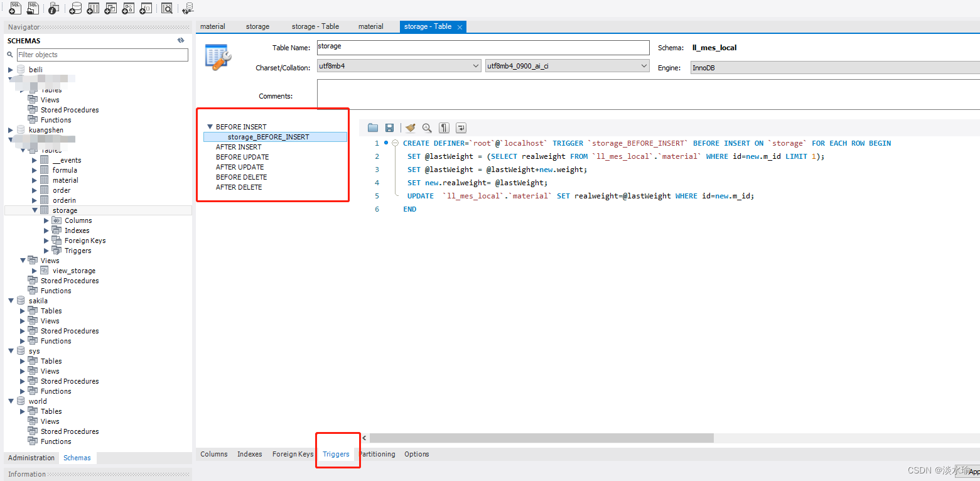Viewport: 980px width, 481px height.
Task: Select the AFTER DELETE trigger timing
Action: tap(239, 187)
